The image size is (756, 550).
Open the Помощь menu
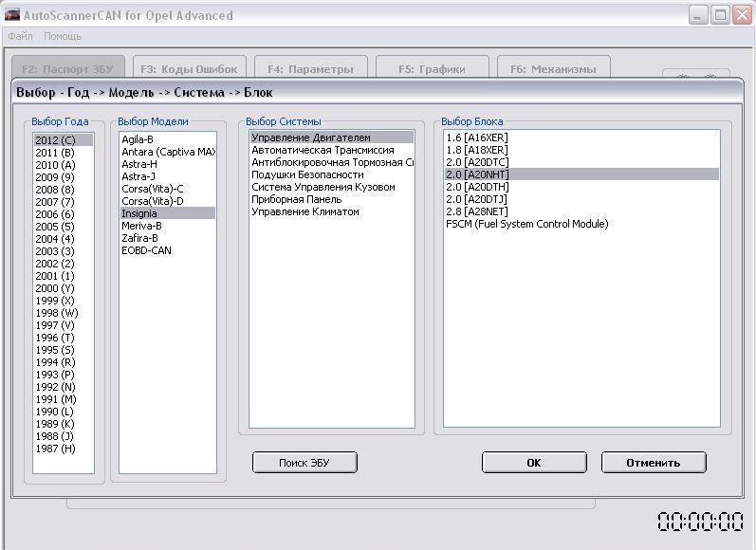63,36
